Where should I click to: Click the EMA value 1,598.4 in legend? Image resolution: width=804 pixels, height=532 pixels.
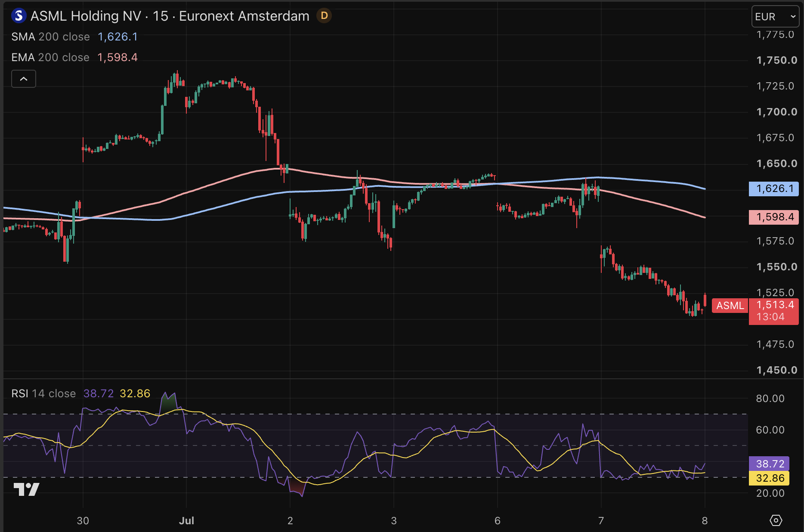(118, 57)
